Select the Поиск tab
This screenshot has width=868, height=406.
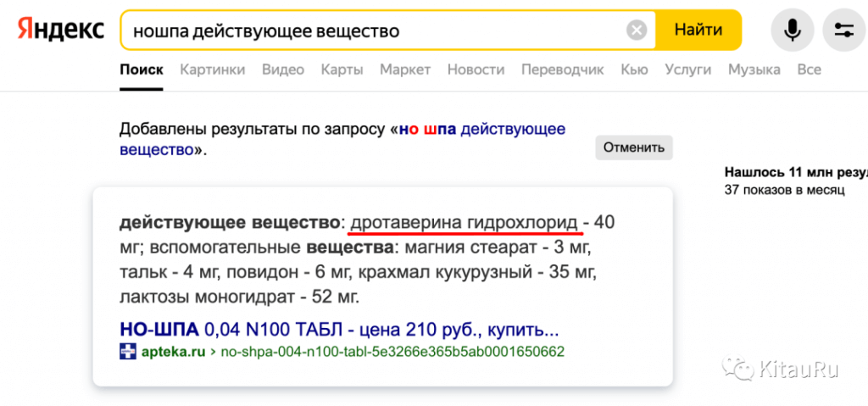142,70
